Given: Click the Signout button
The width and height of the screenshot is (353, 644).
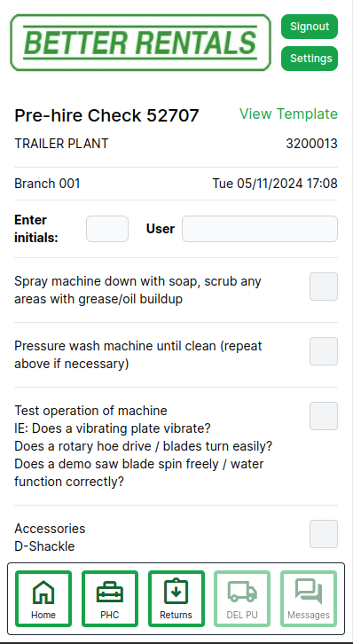Looking at the screenshot, I should 310,27.
